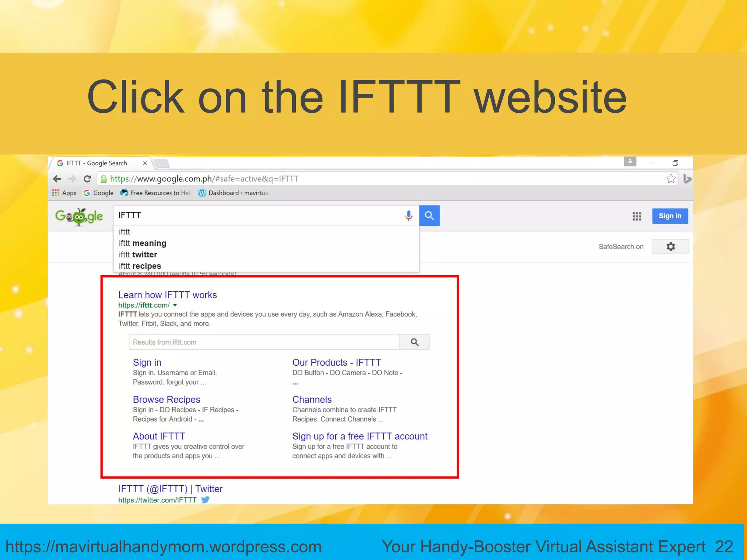Bookmark the page with the star icon
This screenshot has width=747, height=560.
tap(670, 179)
